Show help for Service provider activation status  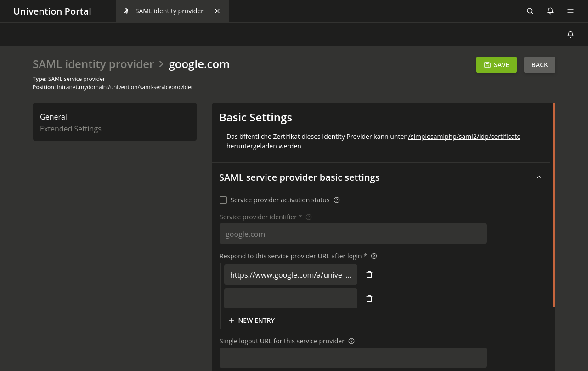coord(337,200)
